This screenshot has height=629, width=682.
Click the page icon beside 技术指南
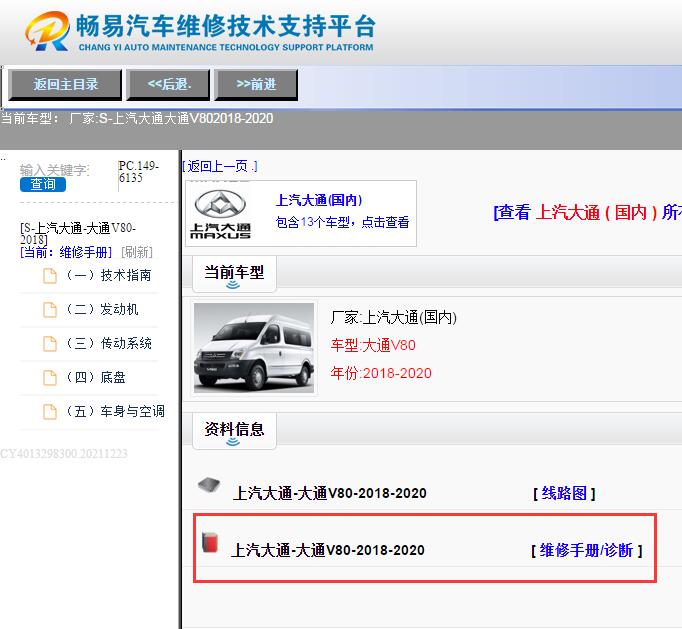[50, 276]
